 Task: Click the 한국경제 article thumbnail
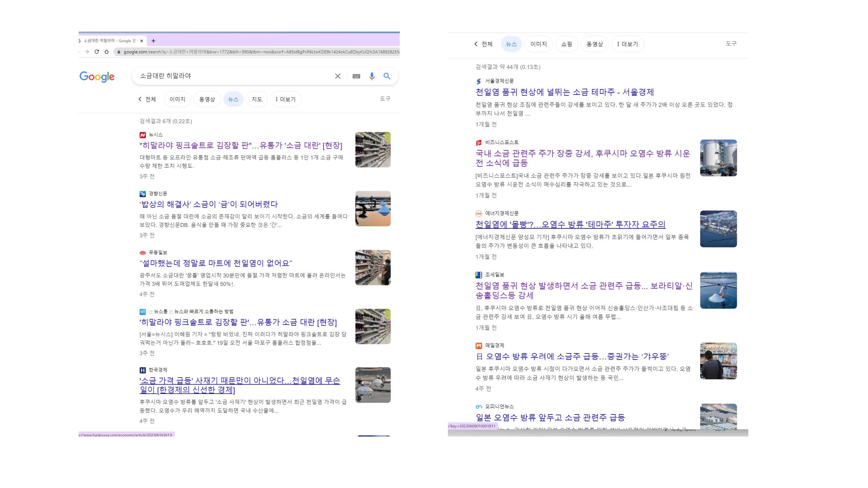point(373,385)
